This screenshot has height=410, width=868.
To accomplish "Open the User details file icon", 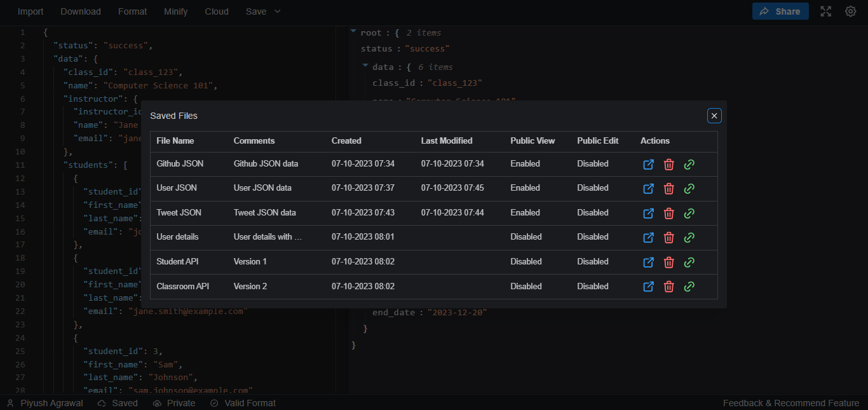I will tap(648, 238).
